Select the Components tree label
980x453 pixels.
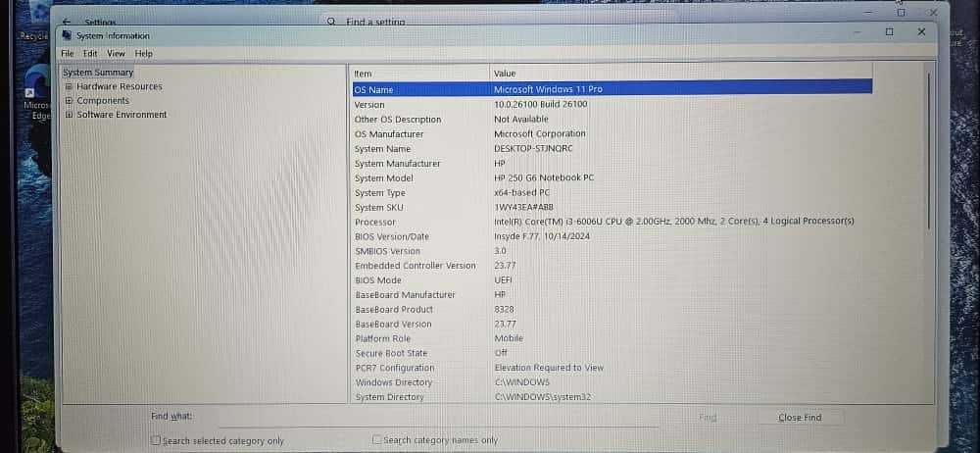pos(103,101)
